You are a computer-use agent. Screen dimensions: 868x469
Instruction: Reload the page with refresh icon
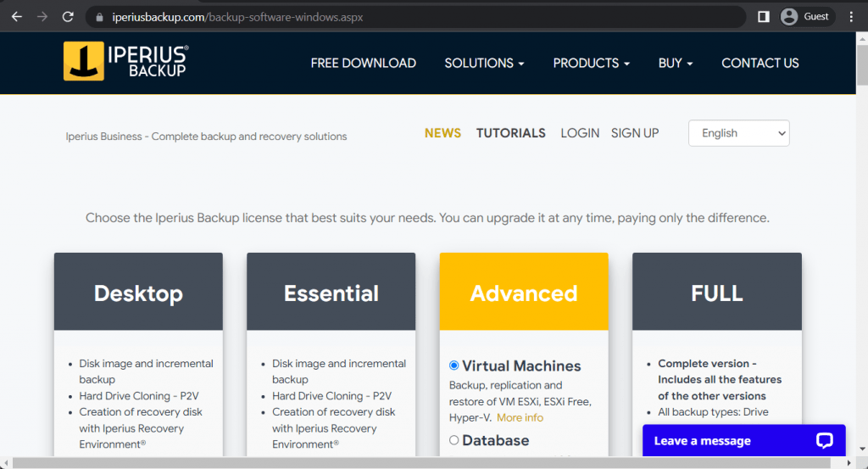click(x=68, y=16)
